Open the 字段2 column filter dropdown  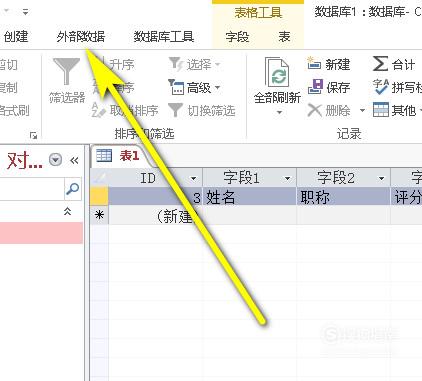(x=381, y=179)
